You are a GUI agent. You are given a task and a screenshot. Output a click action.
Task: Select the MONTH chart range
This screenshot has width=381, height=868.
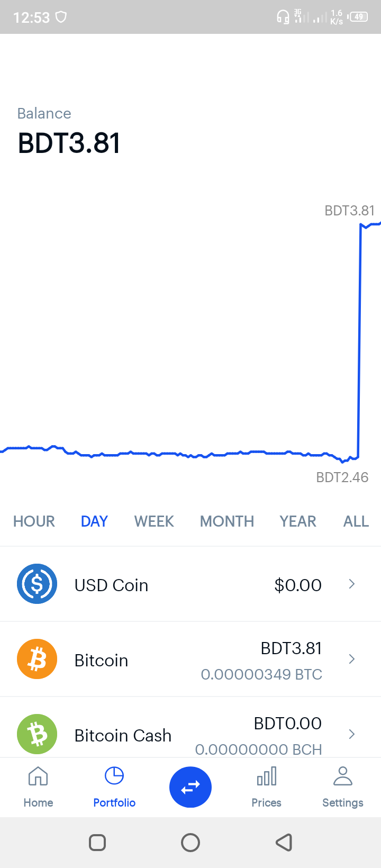tap(227, 521)
